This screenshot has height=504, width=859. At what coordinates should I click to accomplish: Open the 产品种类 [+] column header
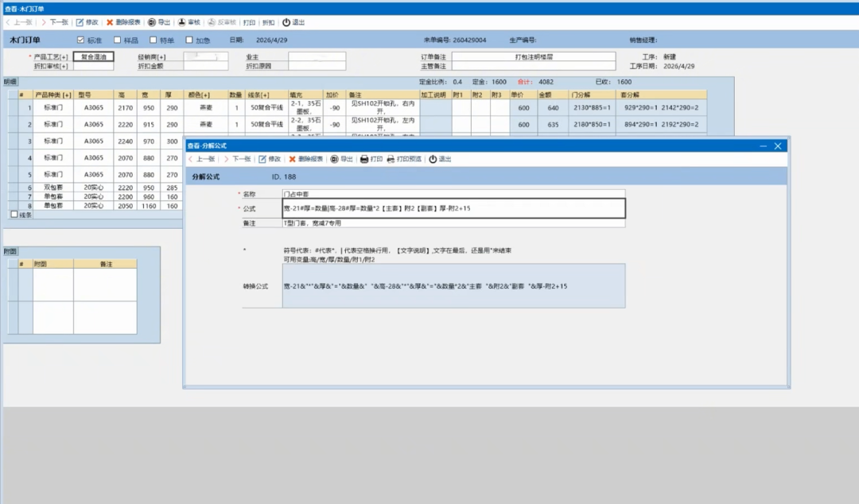(x=53, y=95)
